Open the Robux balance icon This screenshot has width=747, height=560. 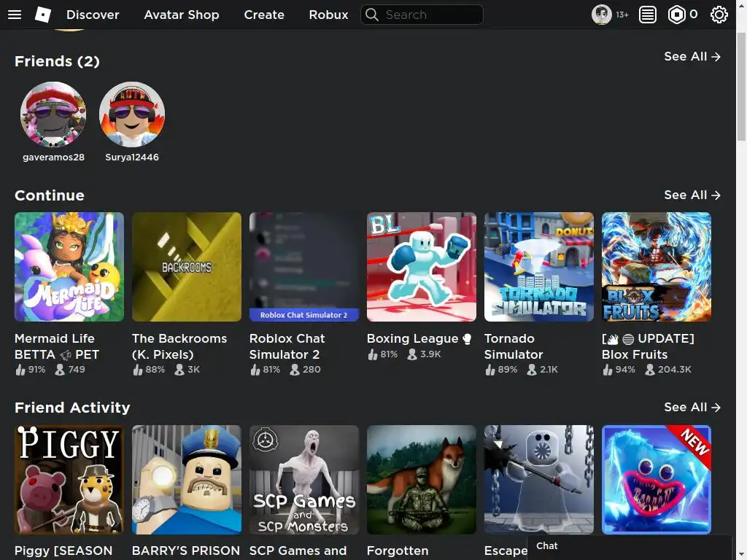click(676, 15)
